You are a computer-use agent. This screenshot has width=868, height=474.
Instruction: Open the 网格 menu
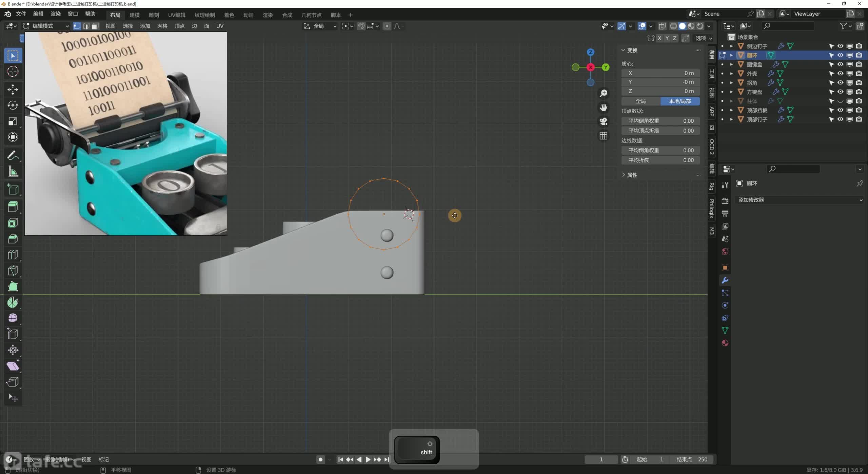point(162,26)
